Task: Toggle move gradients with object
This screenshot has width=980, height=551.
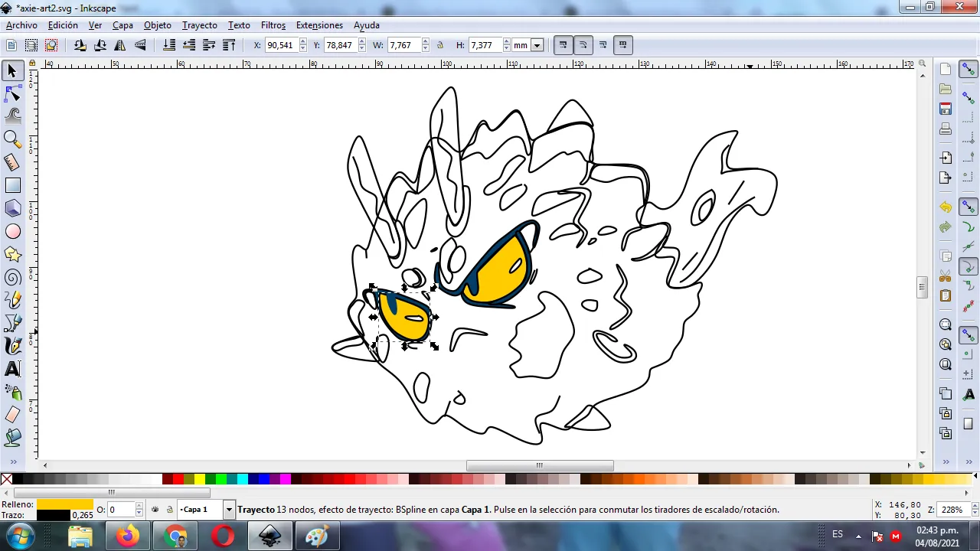Action: pos(603,45)
